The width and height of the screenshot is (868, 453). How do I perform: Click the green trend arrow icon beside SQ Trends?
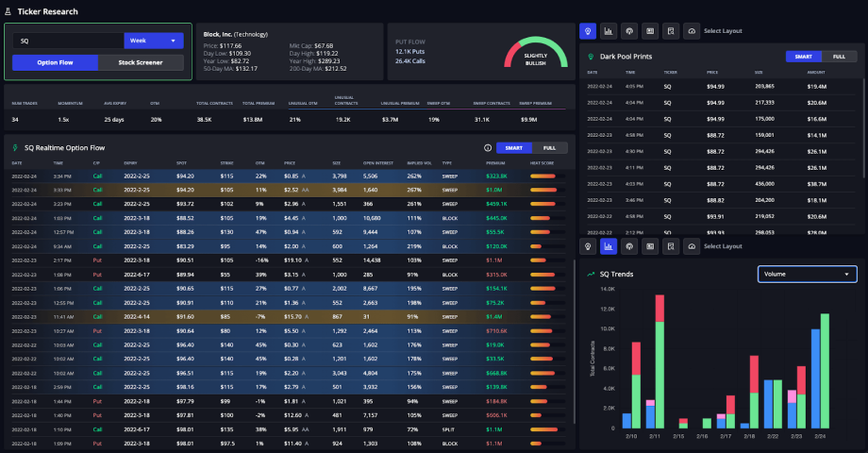click(591, 274)
